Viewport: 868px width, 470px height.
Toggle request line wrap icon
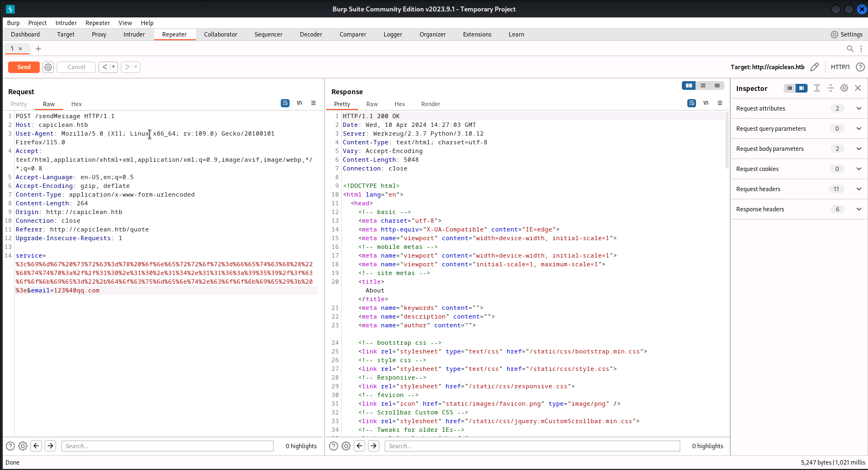(x=285, y=103)
